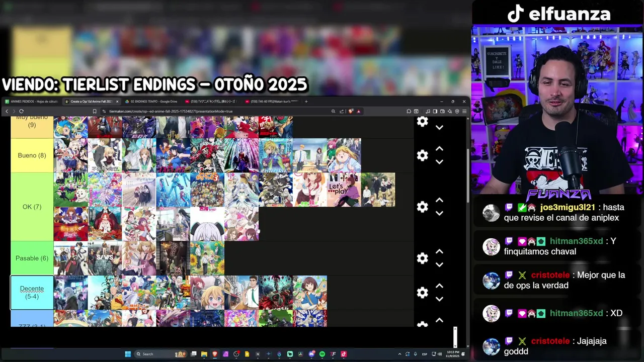
Task: Switch to 02 ENDINGS TEMPO Google Drive tab
Action: pyautogui.click(x=151, y=102)
